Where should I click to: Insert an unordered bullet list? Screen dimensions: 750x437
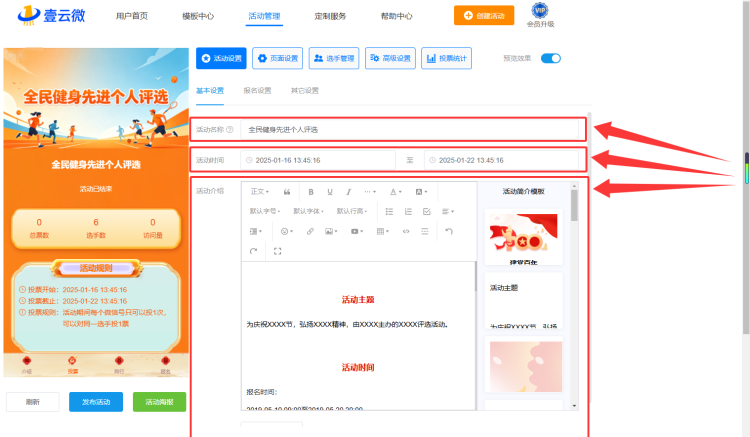pyautogui.click(x=389, y=211)
